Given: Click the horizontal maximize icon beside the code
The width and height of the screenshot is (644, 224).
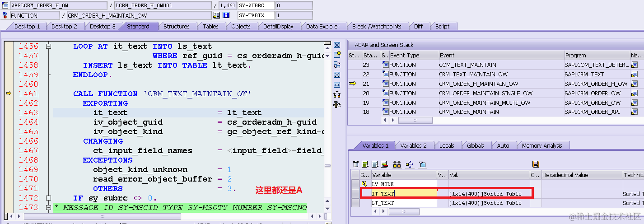Looking at the screenshot, I should [336, 85].
